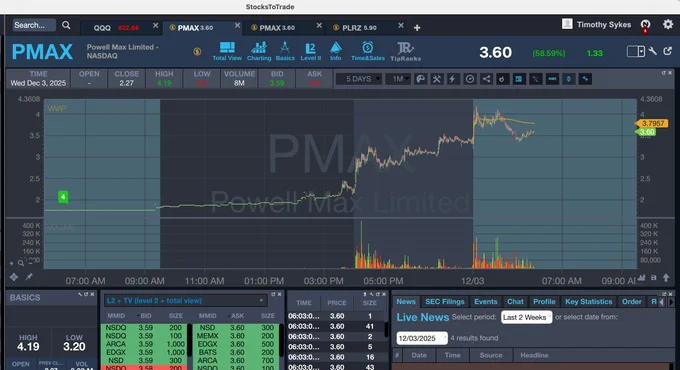Open the notifications icon near Timothy Sykes

coord(645,25)
